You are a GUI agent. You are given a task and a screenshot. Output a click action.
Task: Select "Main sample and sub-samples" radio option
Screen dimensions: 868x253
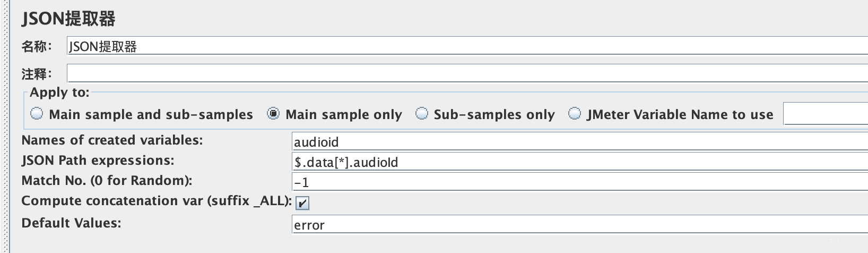click(x=37, y=114)
